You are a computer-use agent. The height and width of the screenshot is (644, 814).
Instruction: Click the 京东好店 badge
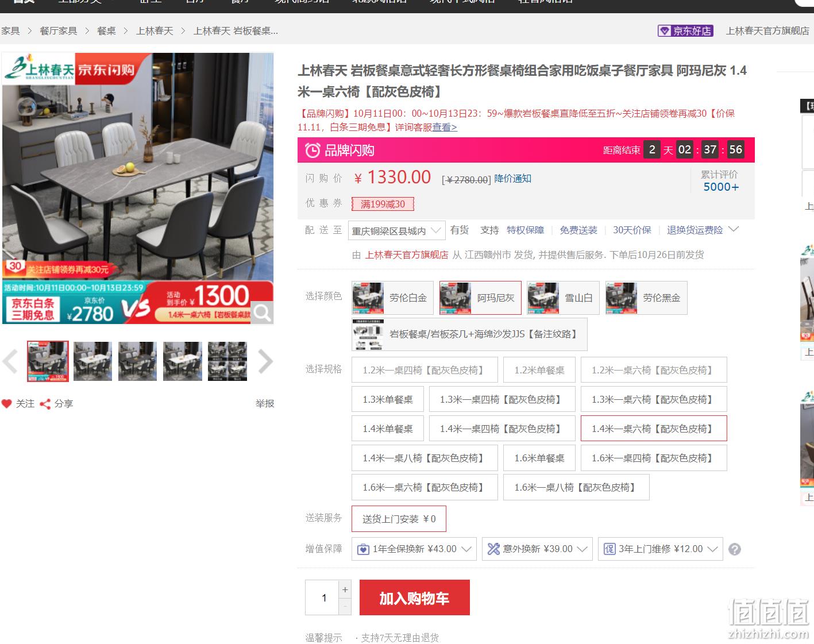(x=685, y=30)
